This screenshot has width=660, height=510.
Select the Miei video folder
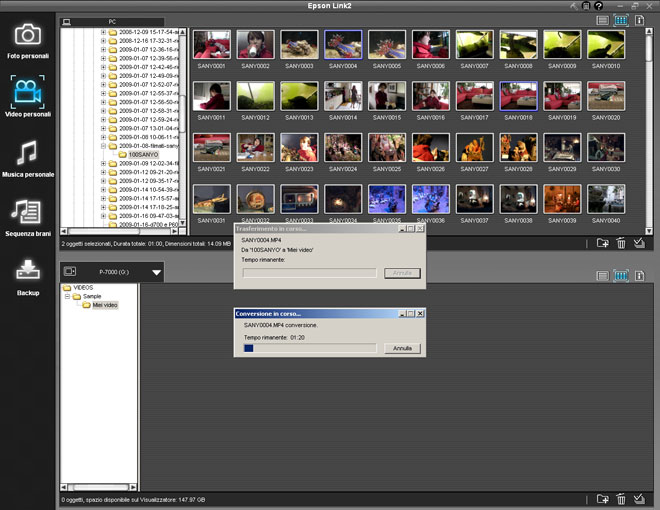[x=104, y=305]
